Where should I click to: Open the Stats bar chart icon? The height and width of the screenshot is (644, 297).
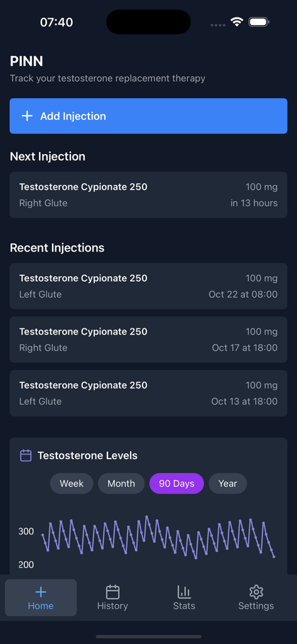coord(184,592)
